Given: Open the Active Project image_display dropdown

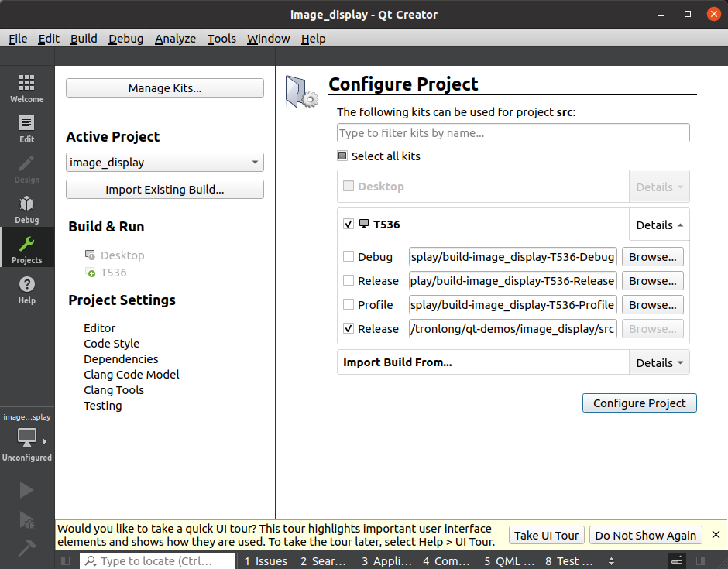Looking at the screenshot, I should 165,163.
